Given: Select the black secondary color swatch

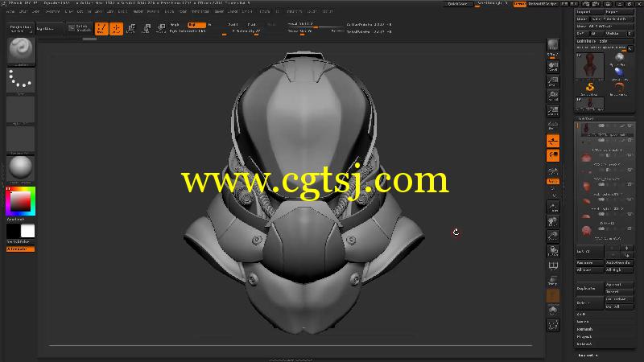Looking at the screenshot, I should [x=14, y=231].
